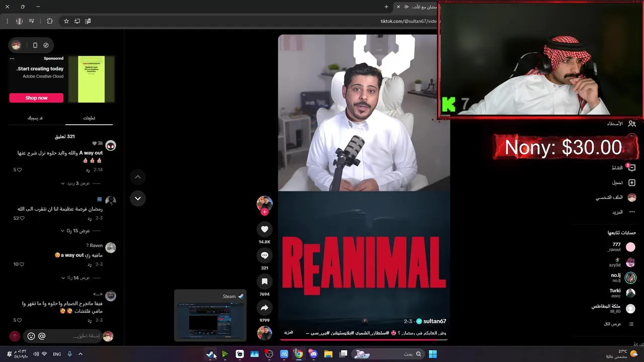Show hidden system tray icons chevron

click(x=80, y=354)
